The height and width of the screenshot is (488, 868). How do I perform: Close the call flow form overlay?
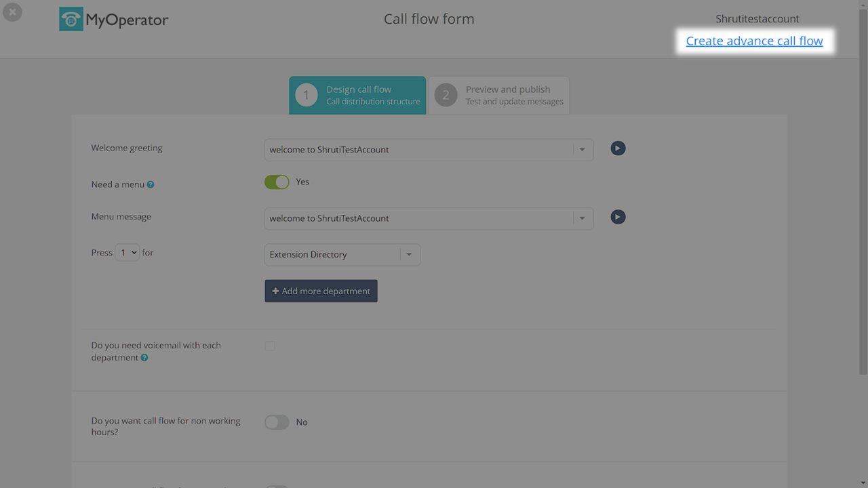pos(12,12)
